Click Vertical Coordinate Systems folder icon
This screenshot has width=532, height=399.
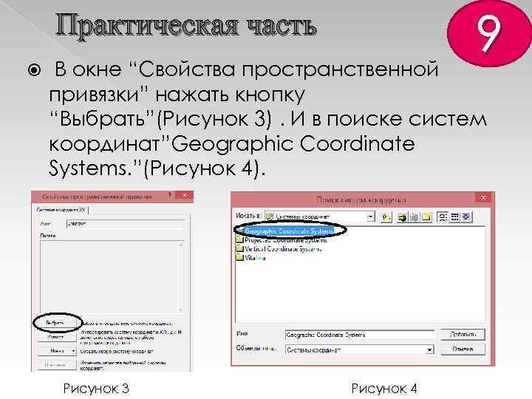[x=240, y=249]
